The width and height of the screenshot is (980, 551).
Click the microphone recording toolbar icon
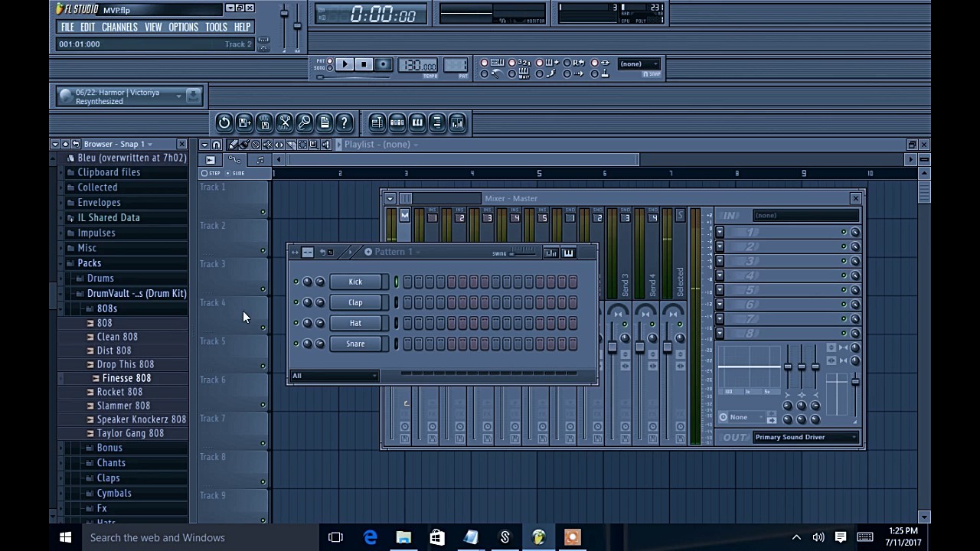pos(304,122)
